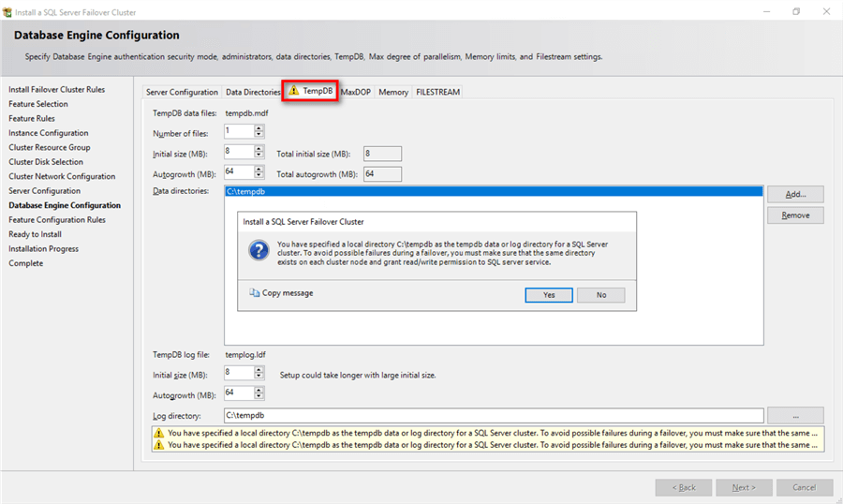Decline the dialog with No

(x=601, y=295)
